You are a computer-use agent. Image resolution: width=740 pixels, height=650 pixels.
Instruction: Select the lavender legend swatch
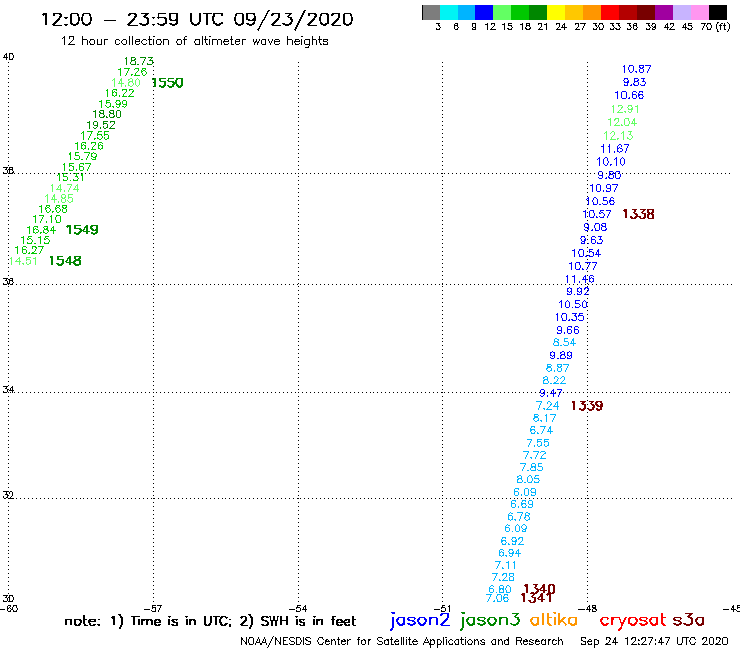pos(681,12)
